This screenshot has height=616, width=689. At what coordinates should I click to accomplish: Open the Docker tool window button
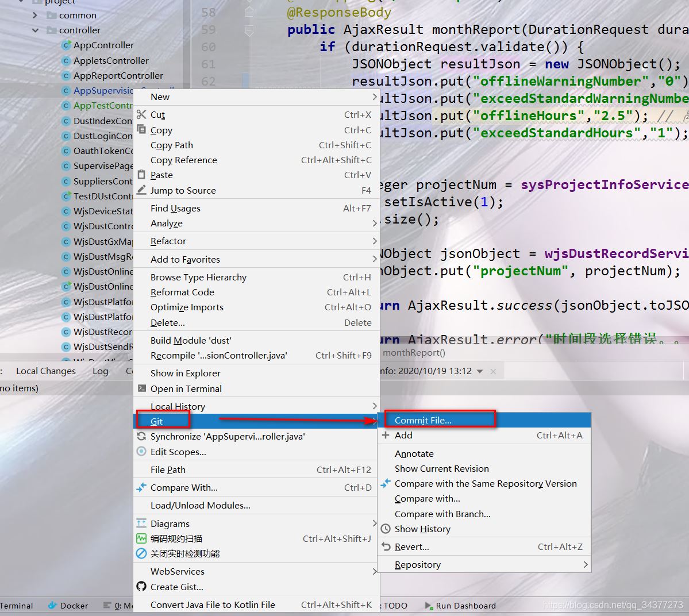click(x=68, y=605)
